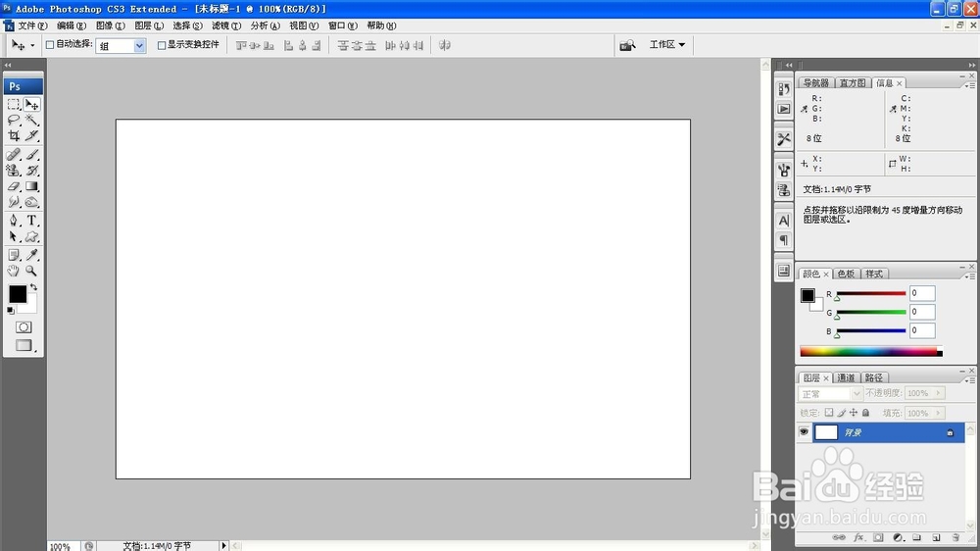The height and width of the screenshot is (551, 980).
Task: Select the Eraser tool
Action: pyautogui.click(x=14, y=186)
